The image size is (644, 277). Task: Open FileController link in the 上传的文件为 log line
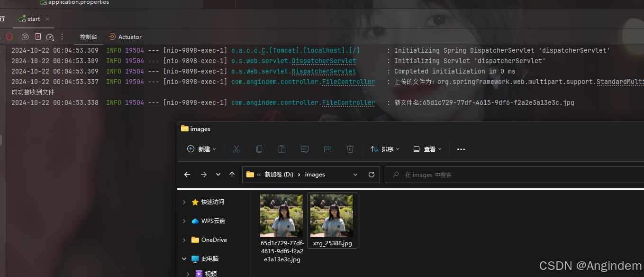point(348,82)
